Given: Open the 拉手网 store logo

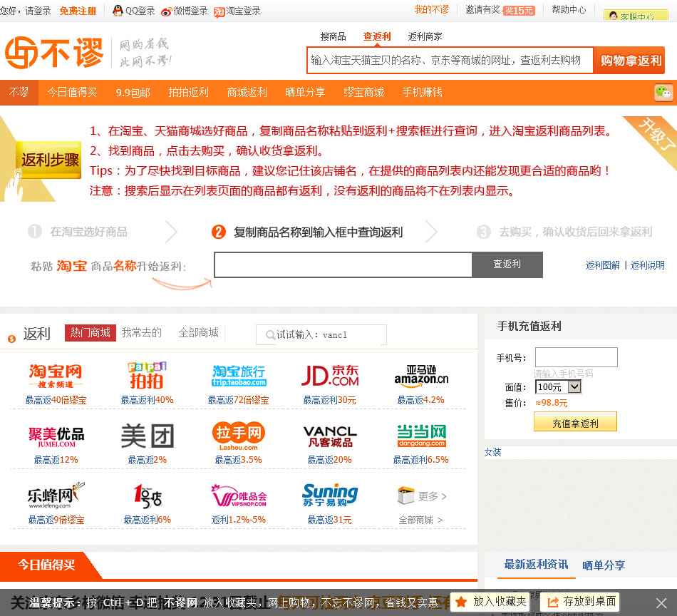Looking at the screenshot, I should [238, 436].
